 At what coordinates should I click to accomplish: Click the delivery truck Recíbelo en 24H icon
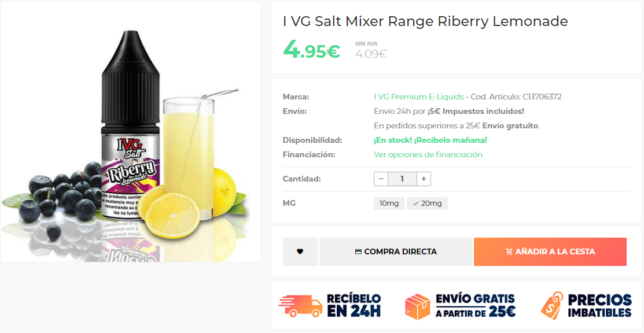pos(301,306)
